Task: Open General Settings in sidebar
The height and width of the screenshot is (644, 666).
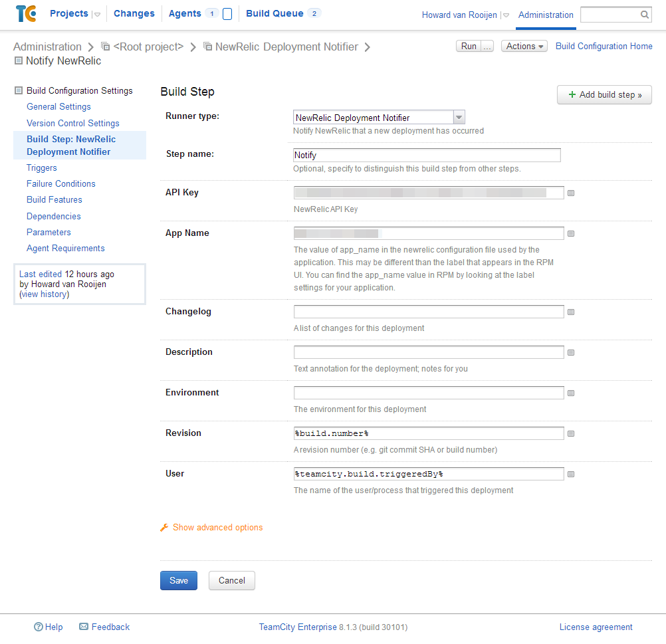Action: (x=58, y=106)
